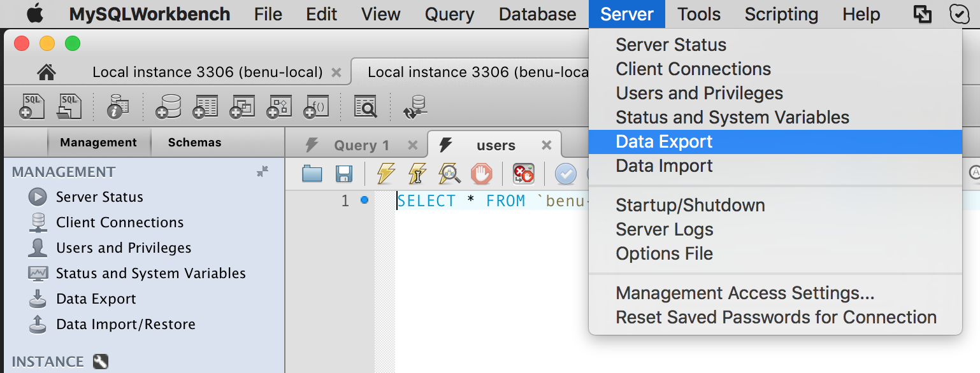980x373 pixels.
Task: Create a new SQL tab icon
Action: tap(32, 106)
